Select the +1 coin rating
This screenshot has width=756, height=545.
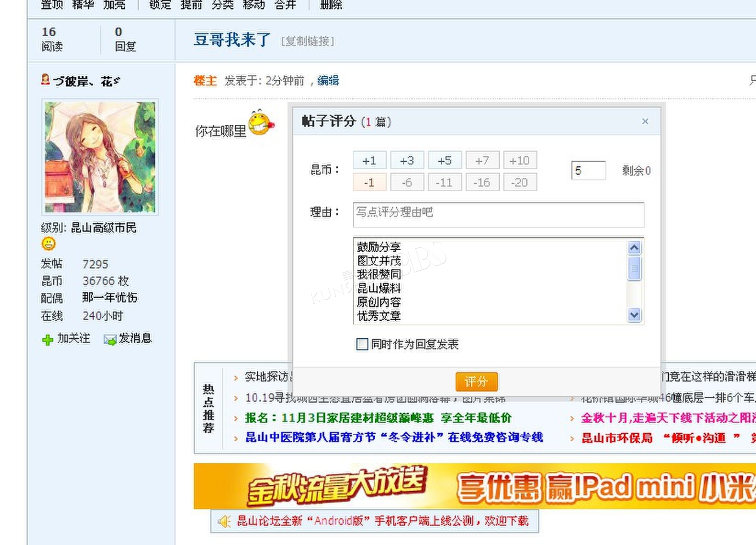pyautogui.click(x=369, y=160)
